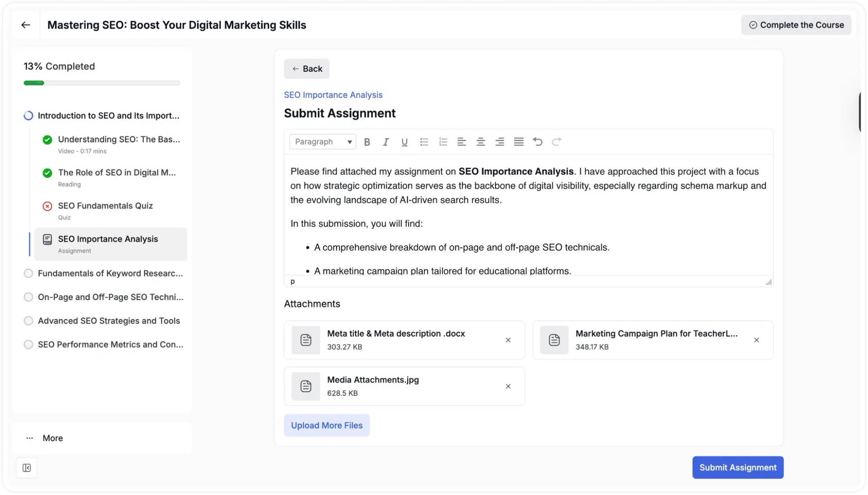Open the Paragraph style dropdown
The height and width of the screenshot is (495, 868).
tap(323, 142)
